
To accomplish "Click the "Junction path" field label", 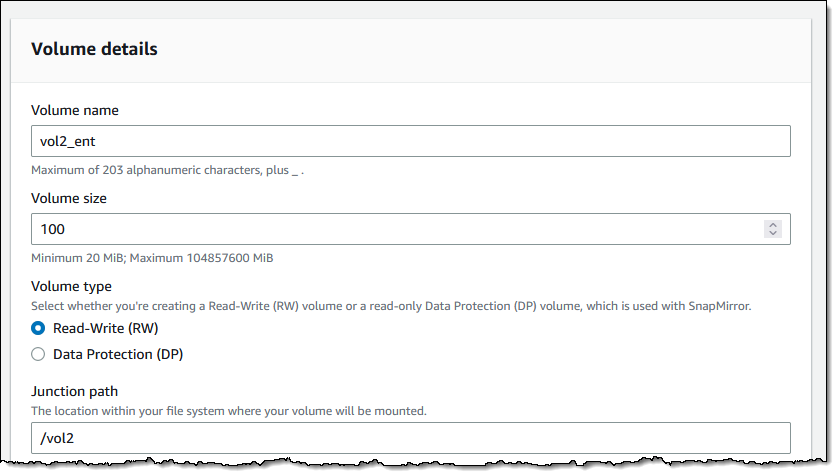I will click(x=74, y=392).
